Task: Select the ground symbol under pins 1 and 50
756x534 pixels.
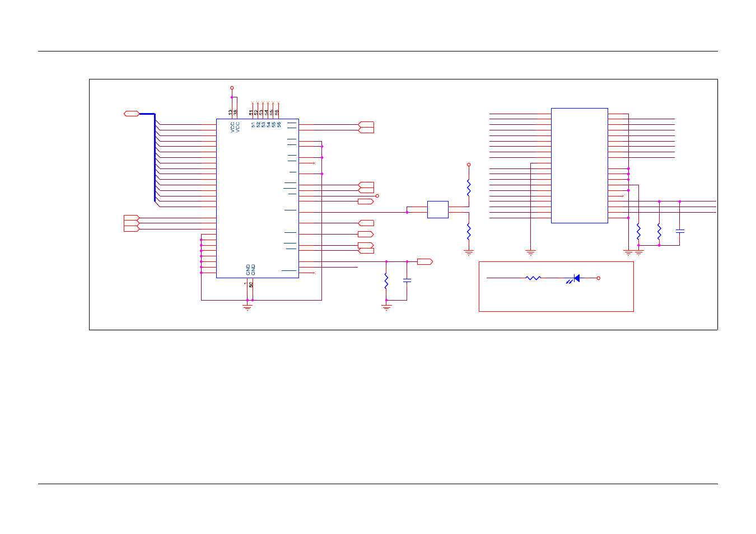Action: point(248,307)
